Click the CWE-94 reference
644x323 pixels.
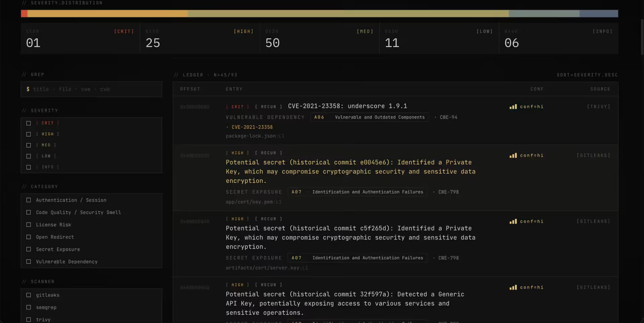[448, 117]
